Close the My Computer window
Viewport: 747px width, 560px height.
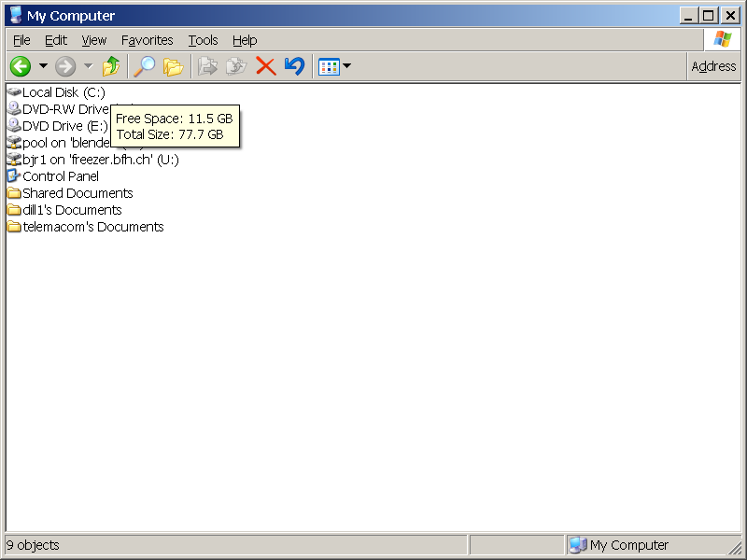point(730,16)
